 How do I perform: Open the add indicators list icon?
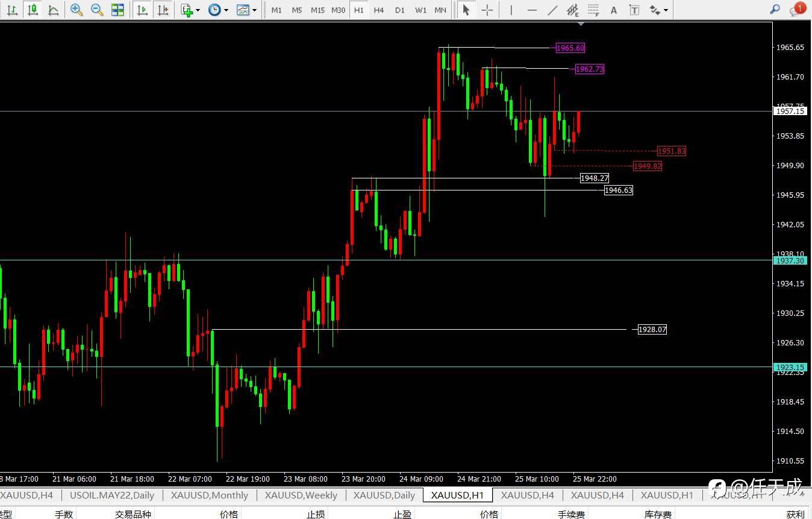(187, 10)
